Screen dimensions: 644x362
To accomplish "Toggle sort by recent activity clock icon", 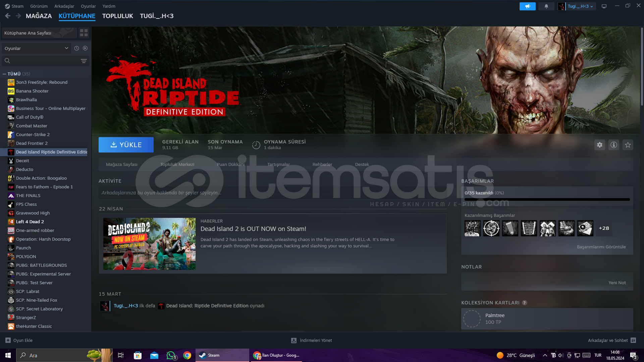I will 76,48.
